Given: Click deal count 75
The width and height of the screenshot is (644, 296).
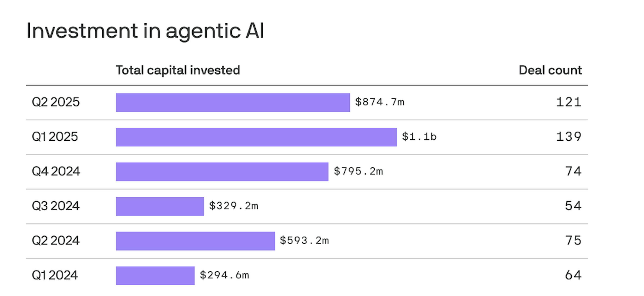Looking at the screenshot, I should click(x=573, y=240).
